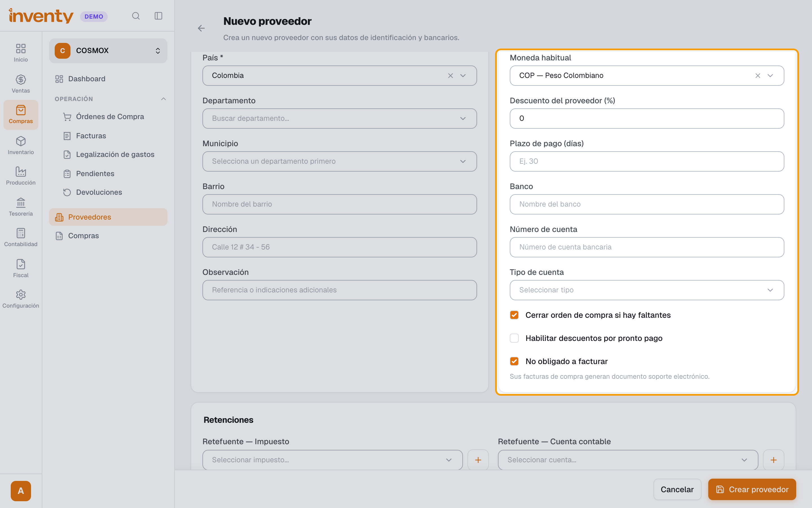This screenshot has width=812, height=508.
Task: Go back with the arrow icon
Action: coord(201,28)
